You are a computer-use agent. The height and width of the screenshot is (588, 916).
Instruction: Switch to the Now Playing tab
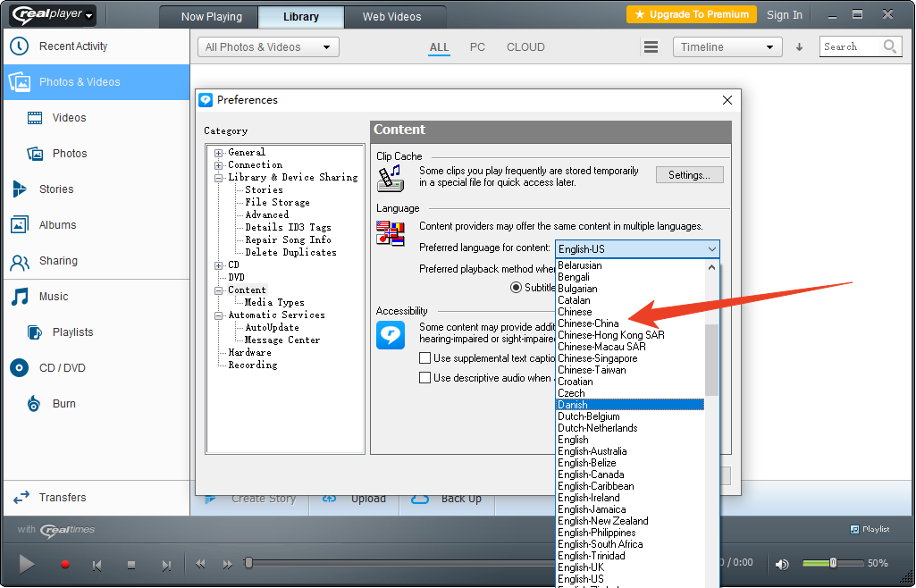[211, 17]
